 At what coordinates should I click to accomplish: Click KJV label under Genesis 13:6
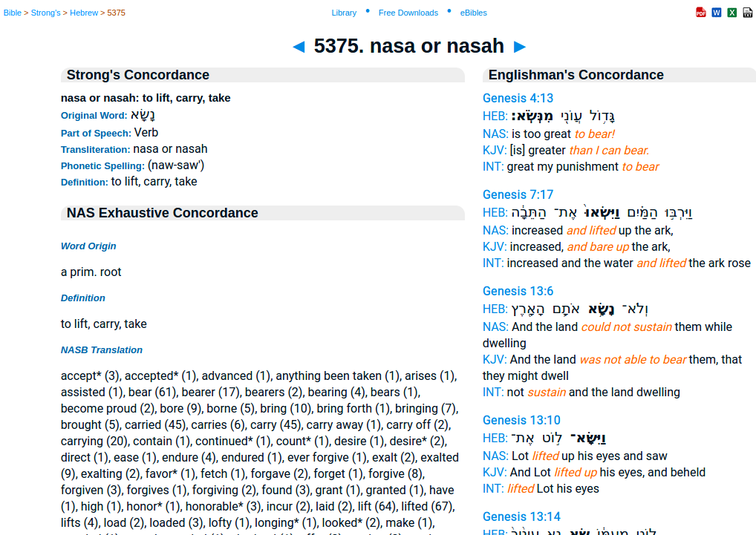coord(495,359)
